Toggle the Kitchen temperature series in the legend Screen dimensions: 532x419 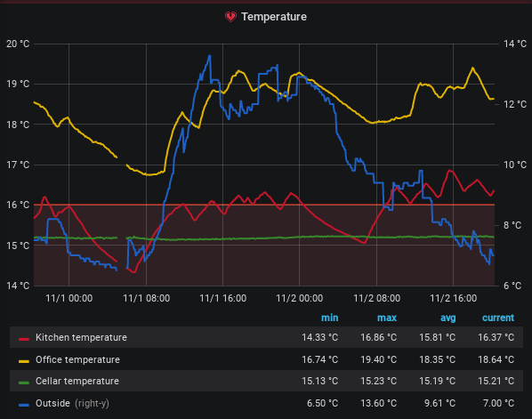click(x=81, y=337)
